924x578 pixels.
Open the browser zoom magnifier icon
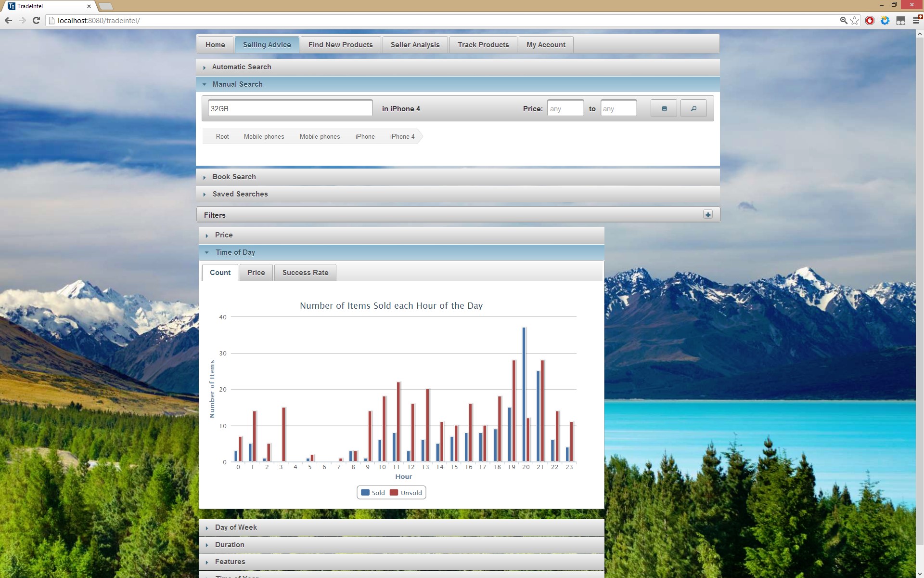(843, 20)
